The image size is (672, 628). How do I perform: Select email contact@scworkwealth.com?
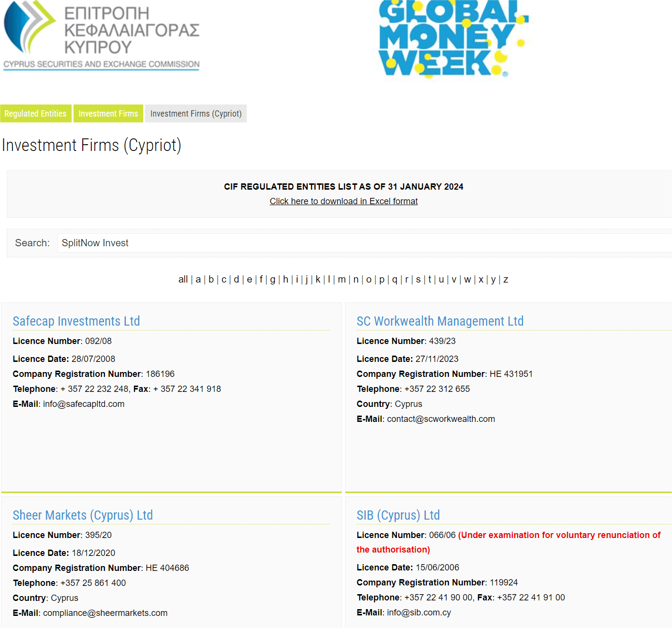point(441,419)
